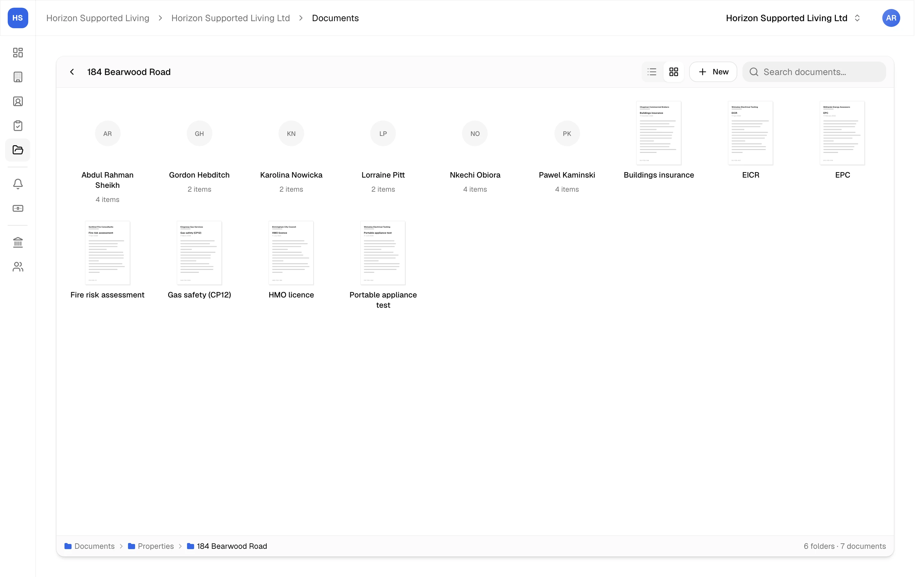The height and width of the screenshot is (577, 924).
Task: Open the tenants contact icon in sidebar
Action: point(18,101)
